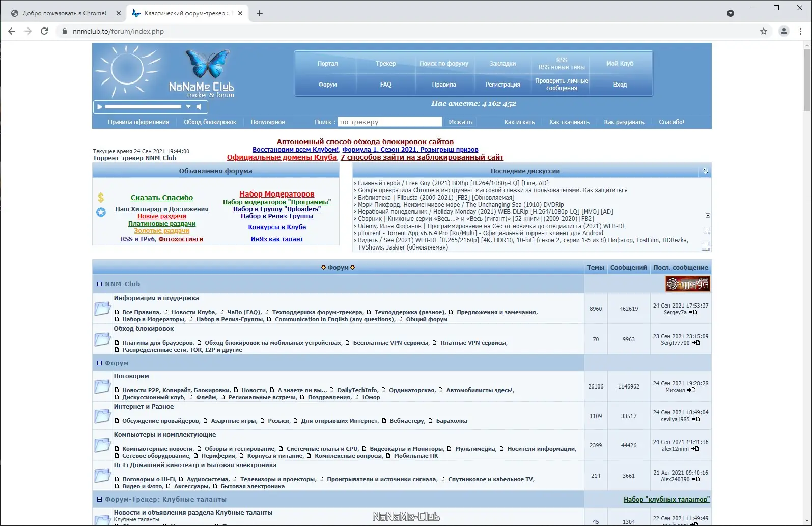This screenshot has height=526, width=812.
Task: Click the smallest plus icon in discussions panel
Action: pyautogui.click(x=708, y=216)
